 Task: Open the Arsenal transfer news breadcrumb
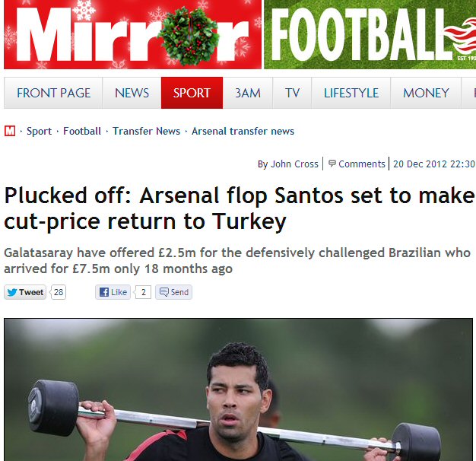pos(243,131)
